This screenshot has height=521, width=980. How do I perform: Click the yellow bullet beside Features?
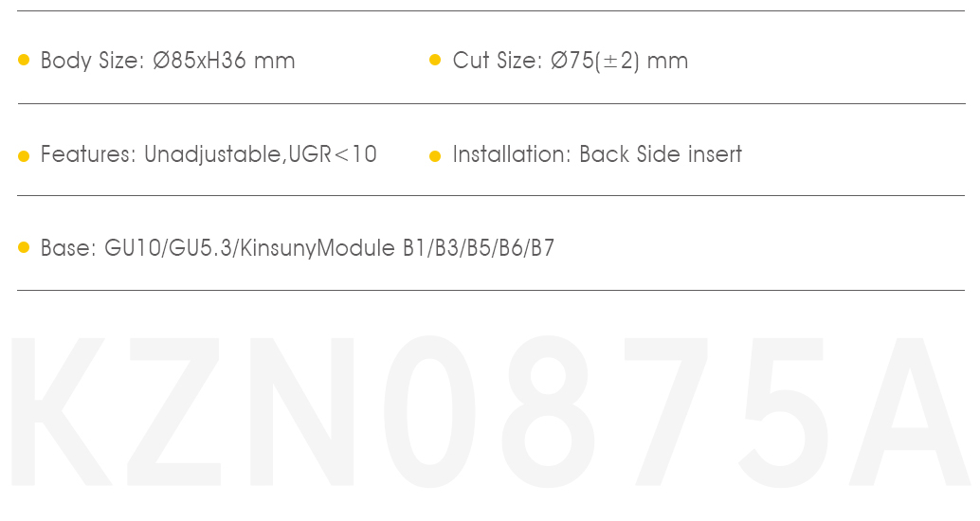(x=24, y=155)
